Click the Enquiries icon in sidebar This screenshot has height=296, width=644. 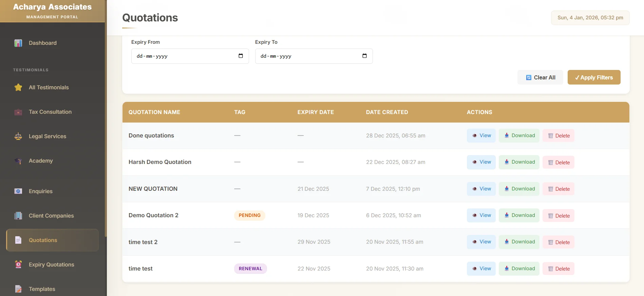pos(18,191)
